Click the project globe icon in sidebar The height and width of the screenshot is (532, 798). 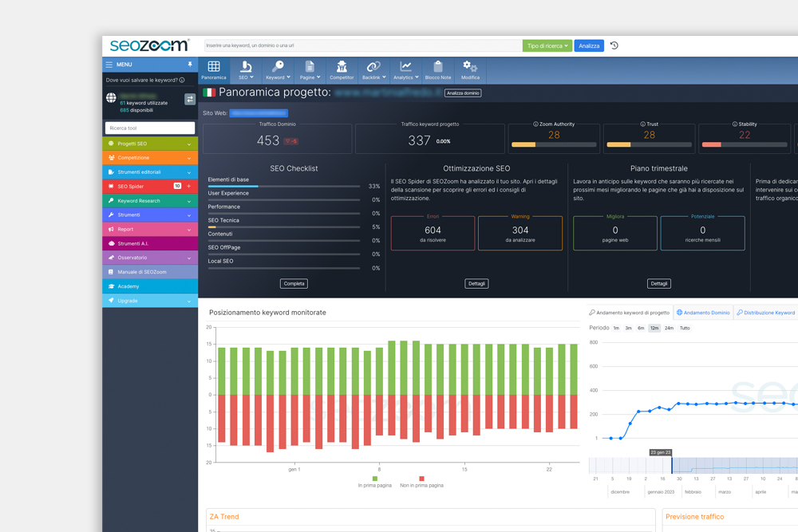[x=111, y=97]
